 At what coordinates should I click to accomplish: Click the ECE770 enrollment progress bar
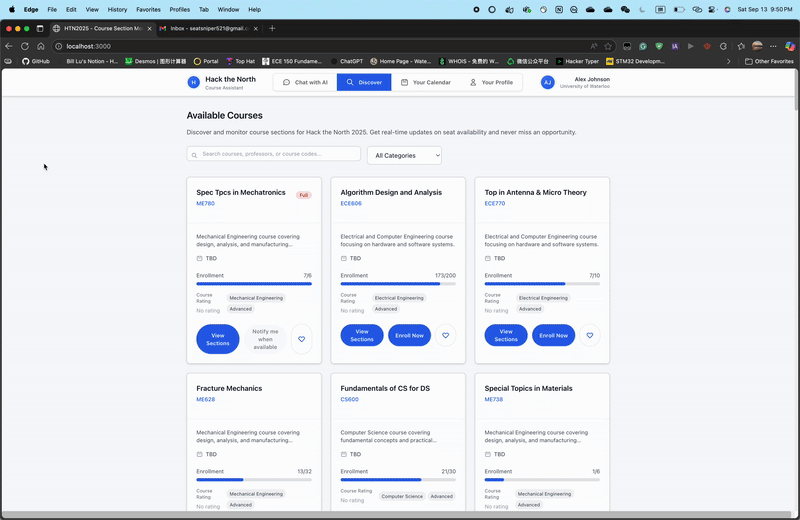542,284
